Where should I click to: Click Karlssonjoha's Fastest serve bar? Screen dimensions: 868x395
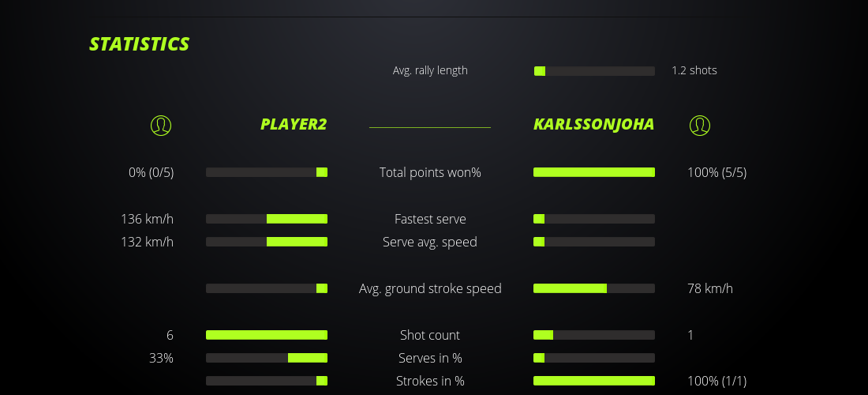594,219
